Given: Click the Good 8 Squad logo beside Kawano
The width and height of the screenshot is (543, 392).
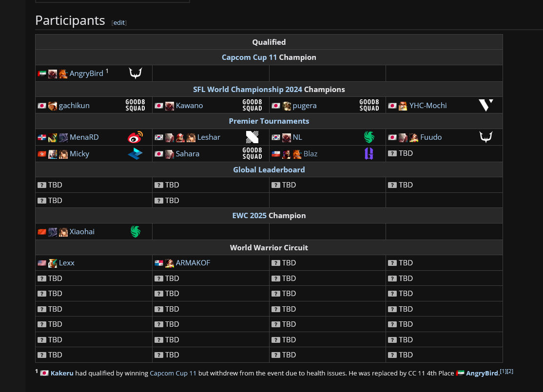Looking at the screenshot, I should [x=252, y=105].
